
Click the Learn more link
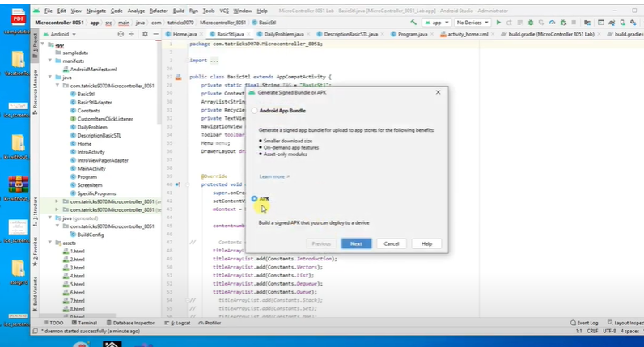click(x=273, y=176)
